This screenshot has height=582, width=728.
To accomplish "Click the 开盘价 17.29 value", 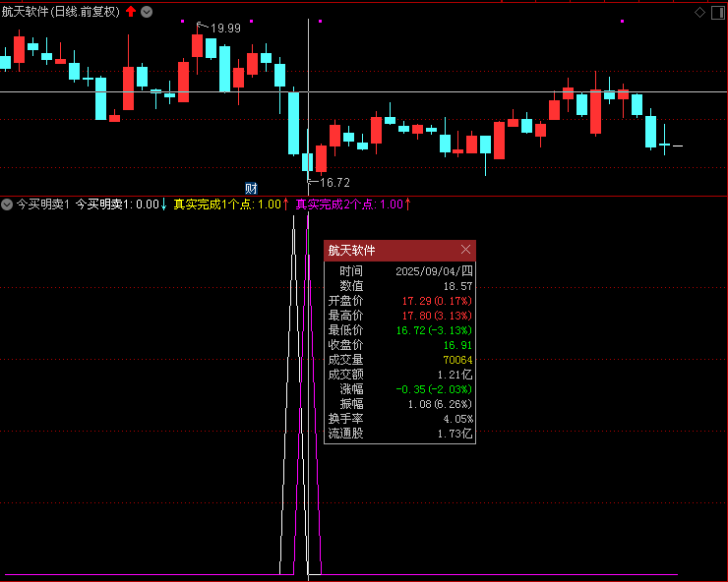I will (x=437, y=301).
